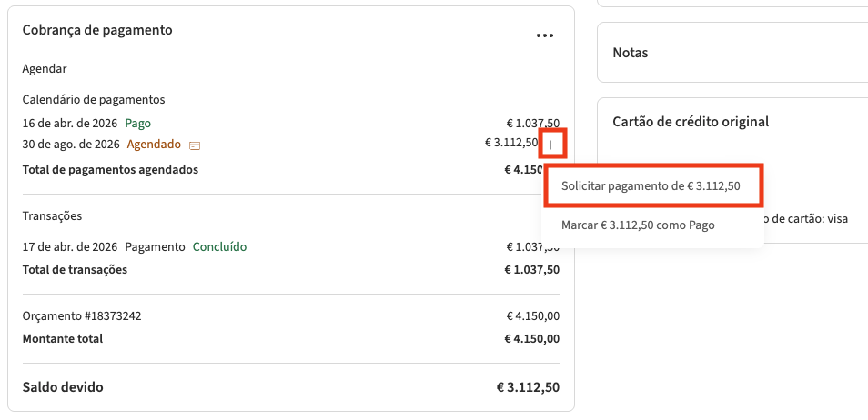The image size is (868, 420).
Task: Click the Agendar label
Action: click(x=45, y=69)
